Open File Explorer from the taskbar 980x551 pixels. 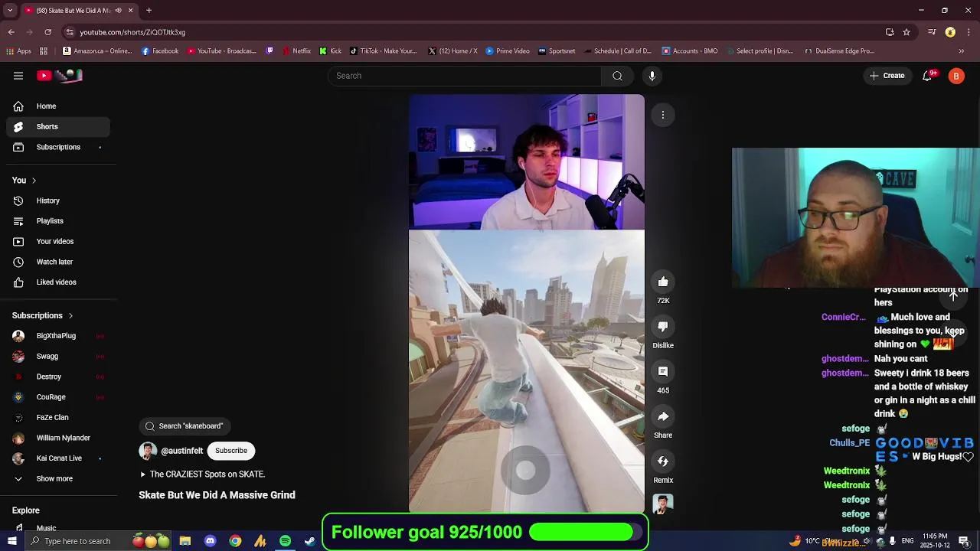point(185,541)
